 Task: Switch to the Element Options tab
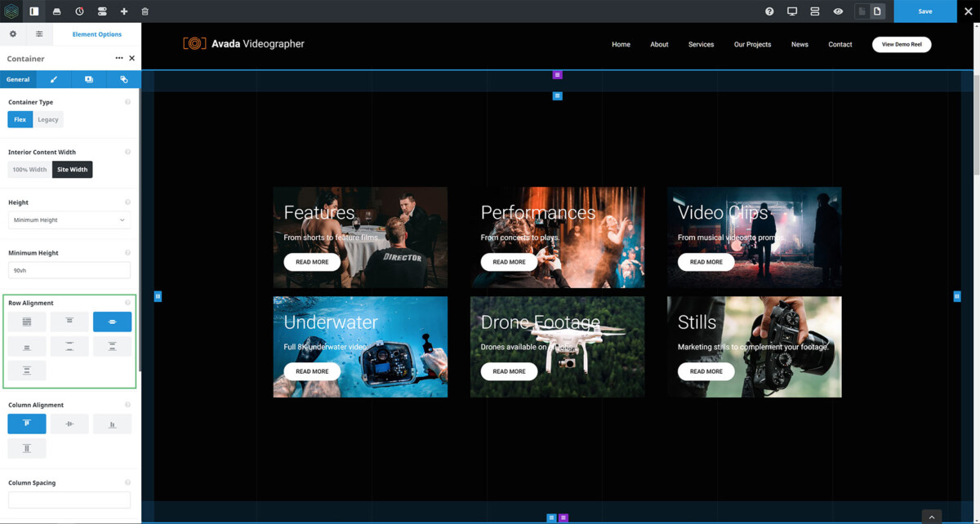click(x=96, y=34)
